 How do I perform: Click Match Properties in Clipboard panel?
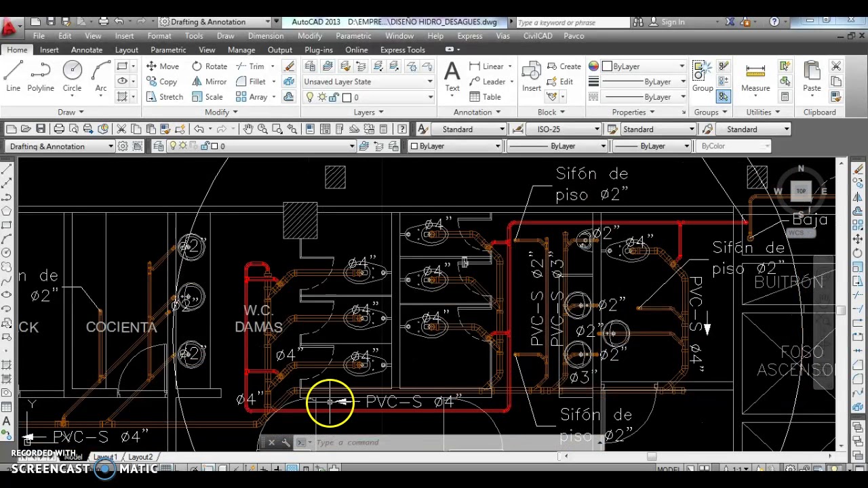836,97
